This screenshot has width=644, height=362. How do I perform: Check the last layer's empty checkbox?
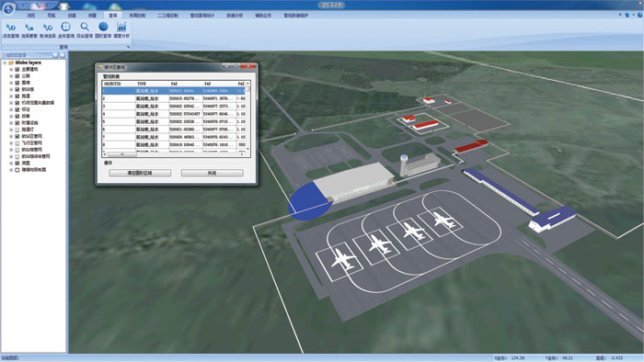point(17,170)
